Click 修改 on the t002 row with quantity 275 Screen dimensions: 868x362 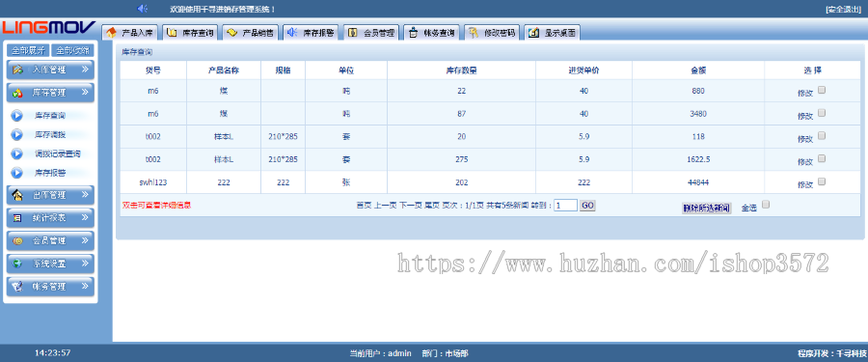805,162
